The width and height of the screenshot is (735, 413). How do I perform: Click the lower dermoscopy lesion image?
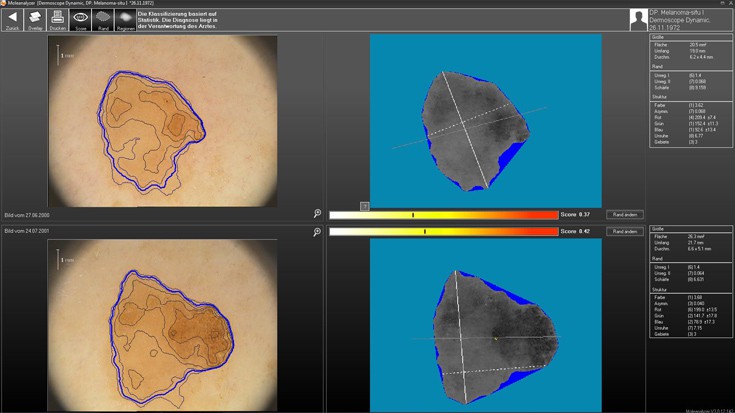(162, 325)
